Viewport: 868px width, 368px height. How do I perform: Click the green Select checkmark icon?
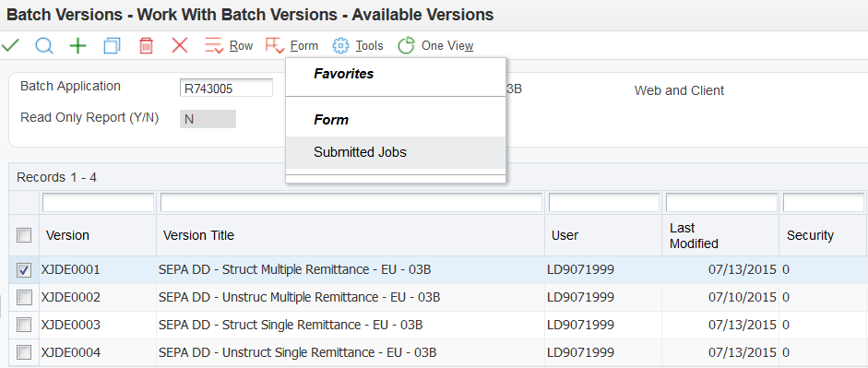10,45
